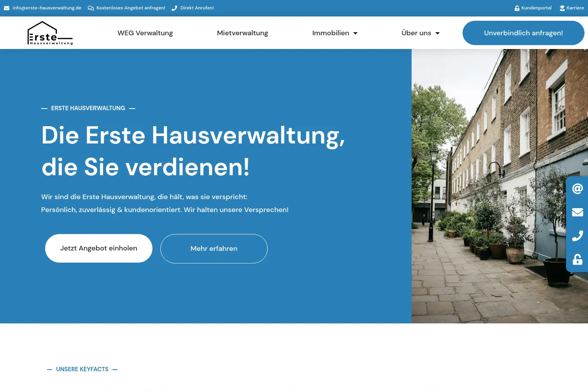
Task: Click the chat bubbles icon in top bar
Action: (91, 8)
